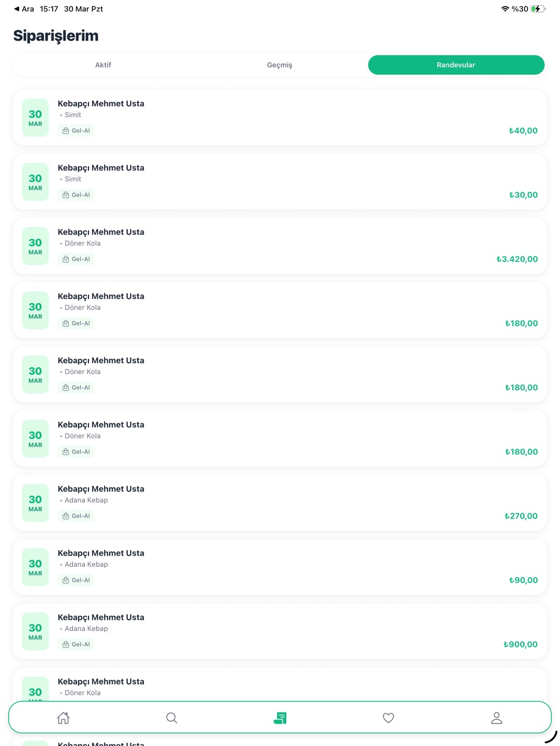Select the orders receipt icon
The image size is (560, 746).
pyautogui.click(x=280, y=718)
